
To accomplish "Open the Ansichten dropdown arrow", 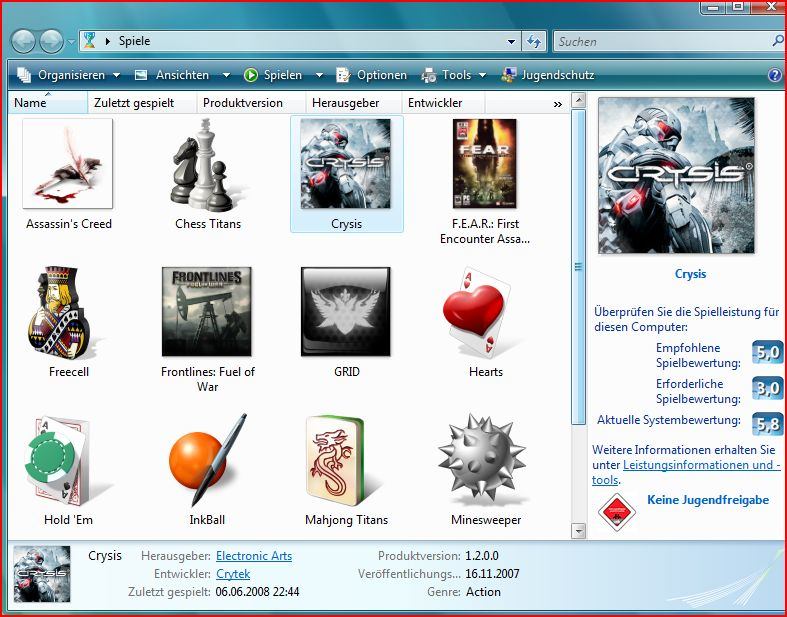I will [226, 75].
